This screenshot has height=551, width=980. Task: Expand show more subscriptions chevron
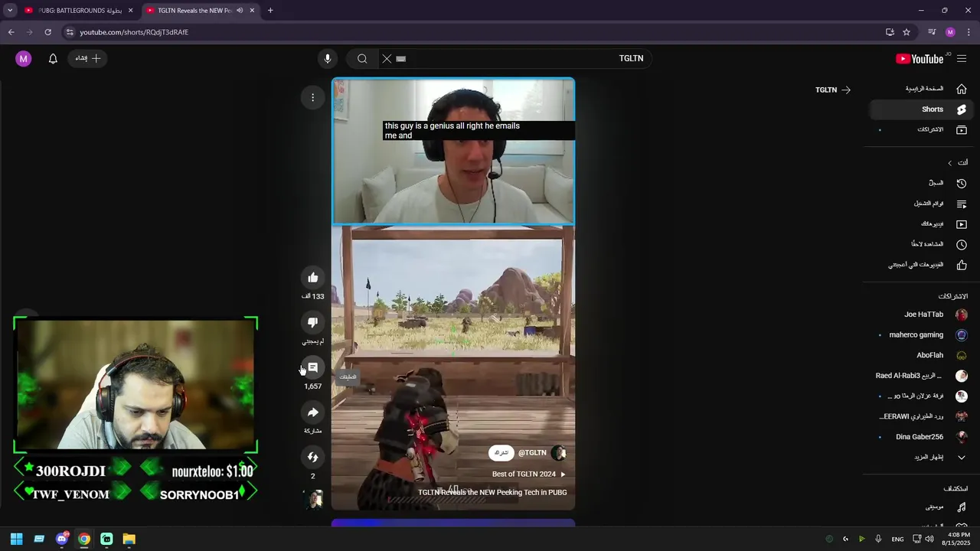coord(962,458)
